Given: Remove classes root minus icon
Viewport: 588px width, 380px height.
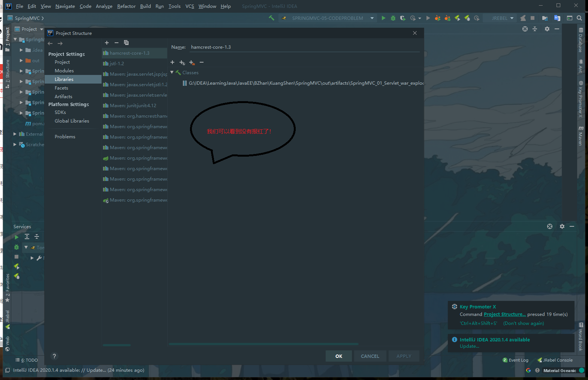Looking at the screenshot, I should point(202,62).
